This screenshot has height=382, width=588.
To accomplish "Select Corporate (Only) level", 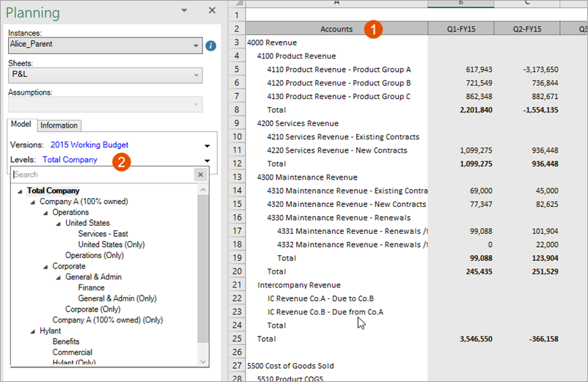I will click(x=93, y=309).
